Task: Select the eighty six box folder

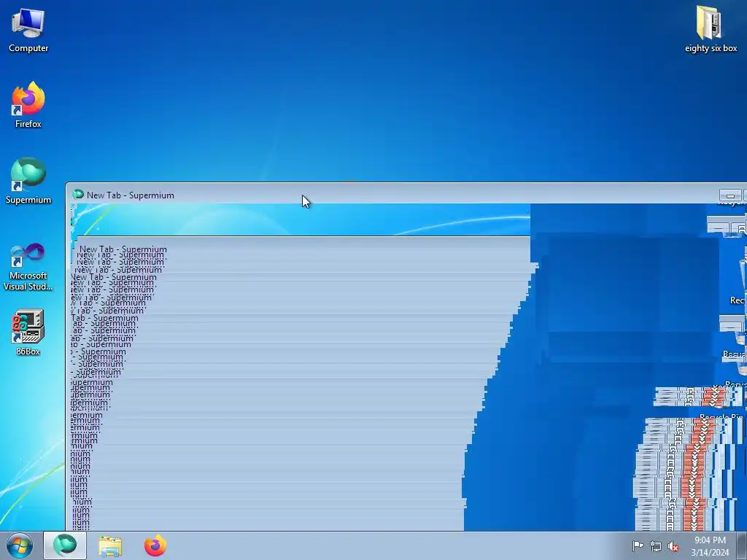Action: [x=711, y=29]
